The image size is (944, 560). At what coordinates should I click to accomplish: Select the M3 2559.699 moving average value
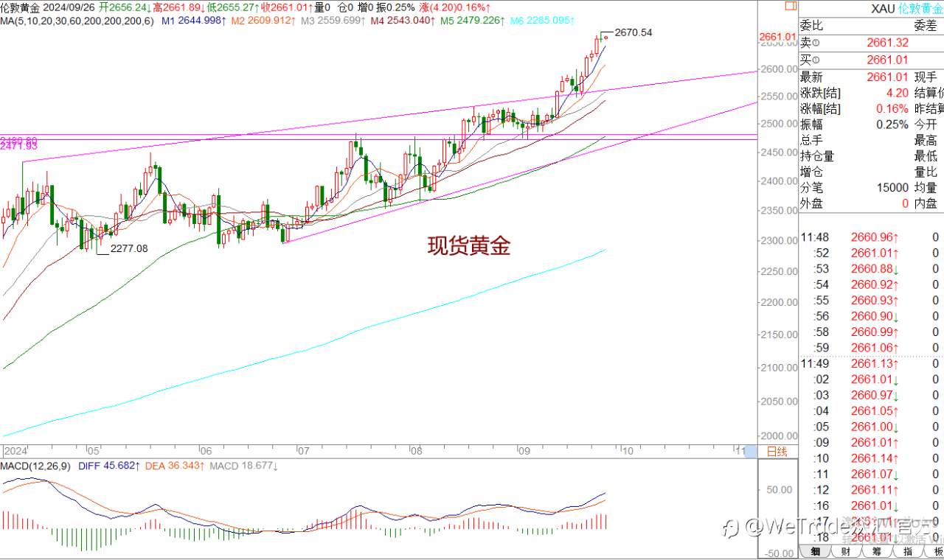[333, 21]
